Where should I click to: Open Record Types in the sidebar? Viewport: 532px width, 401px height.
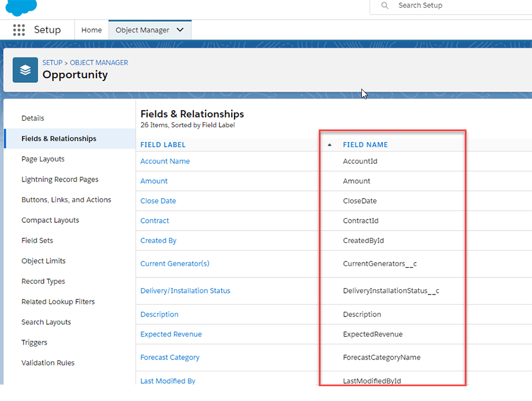pos(43,281)
